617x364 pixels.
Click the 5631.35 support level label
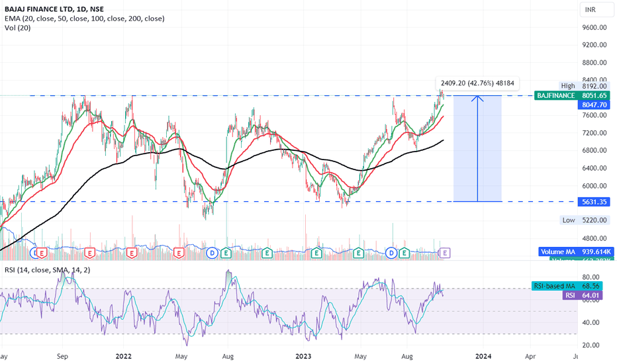(594, 202)
